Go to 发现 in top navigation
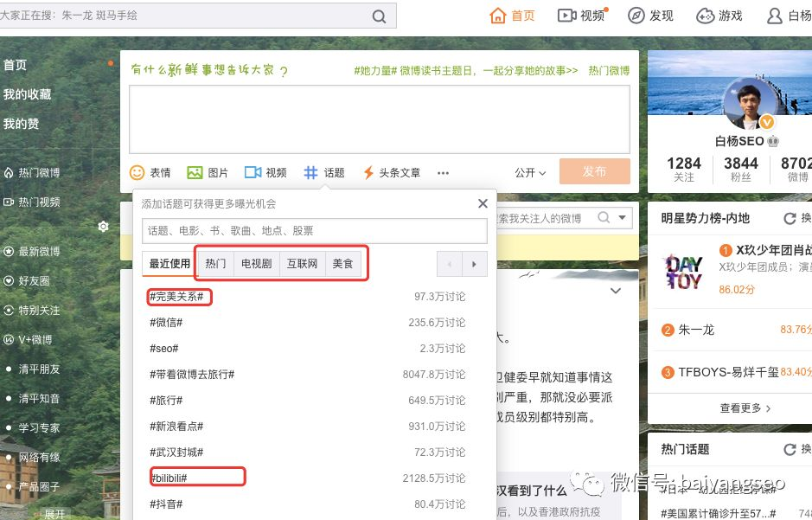 (650, 16)
